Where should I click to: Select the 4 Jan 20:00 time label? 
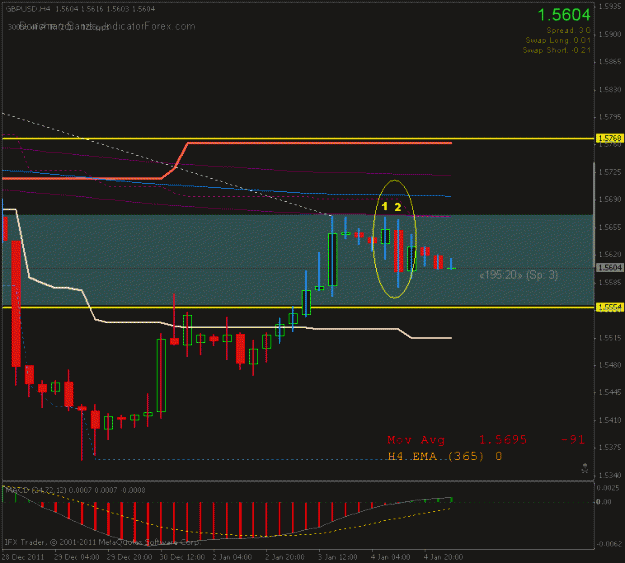click(443, 557)
